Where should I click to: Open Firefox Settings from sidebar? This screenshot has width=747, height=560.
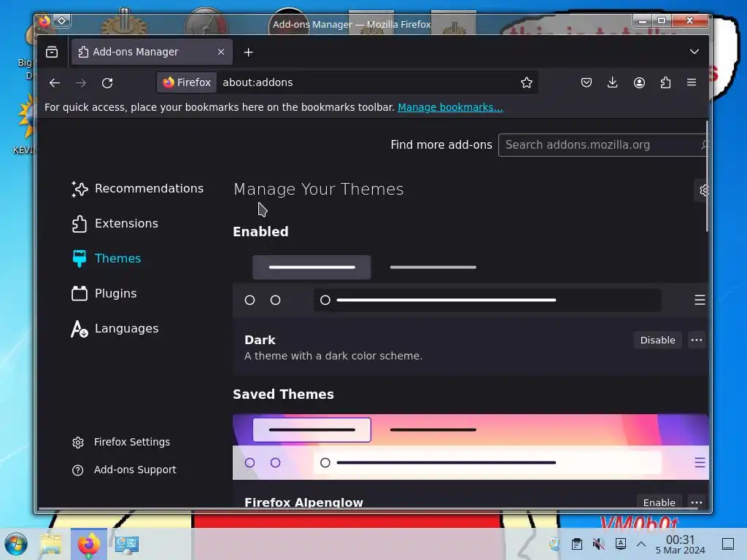[x=121, y=442]
